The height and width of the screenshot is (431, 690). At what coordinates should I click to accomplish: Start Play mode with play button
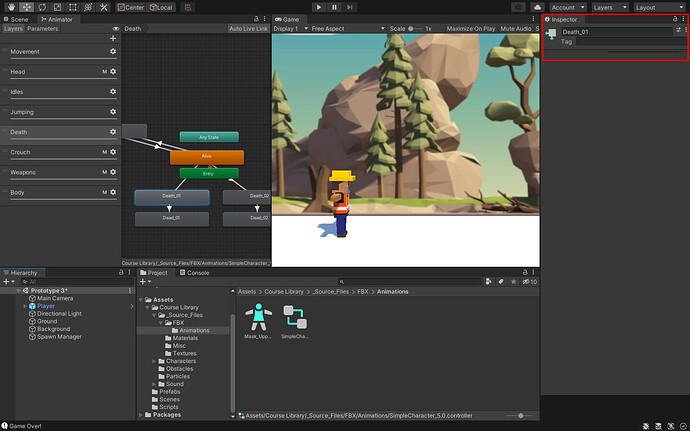(319, 7)
